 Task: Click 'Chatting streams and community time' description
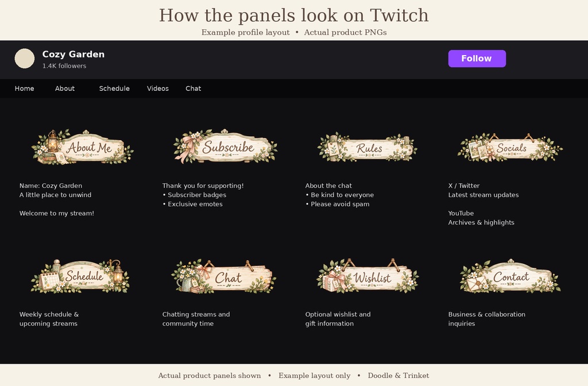click(x=196, y=319)
